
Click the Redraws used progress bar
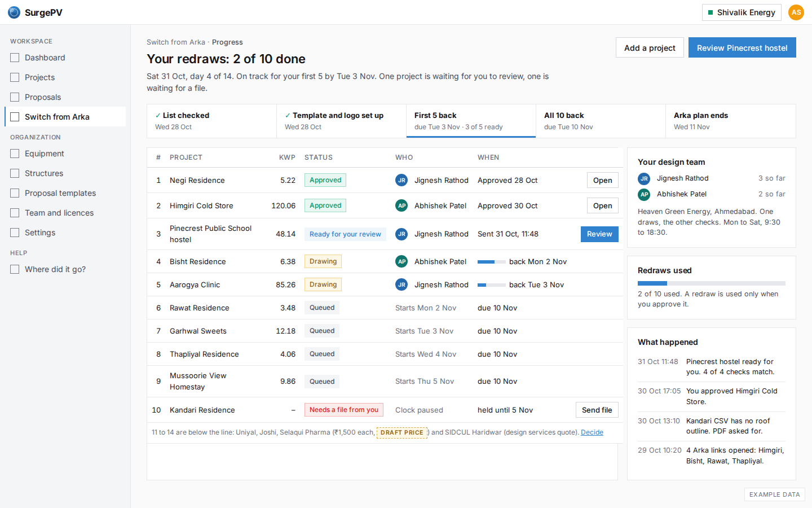coord(712,283)
